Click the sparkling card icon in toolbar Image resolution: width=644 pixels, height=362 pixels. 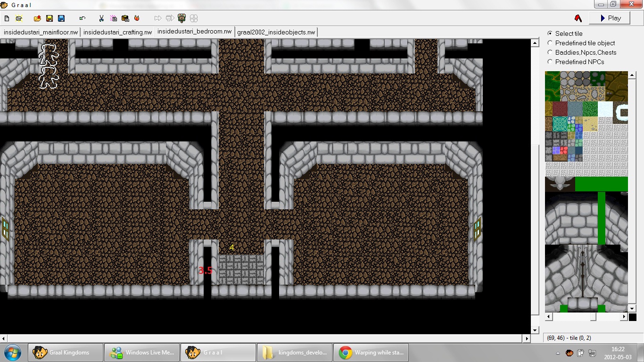[19, 18]
